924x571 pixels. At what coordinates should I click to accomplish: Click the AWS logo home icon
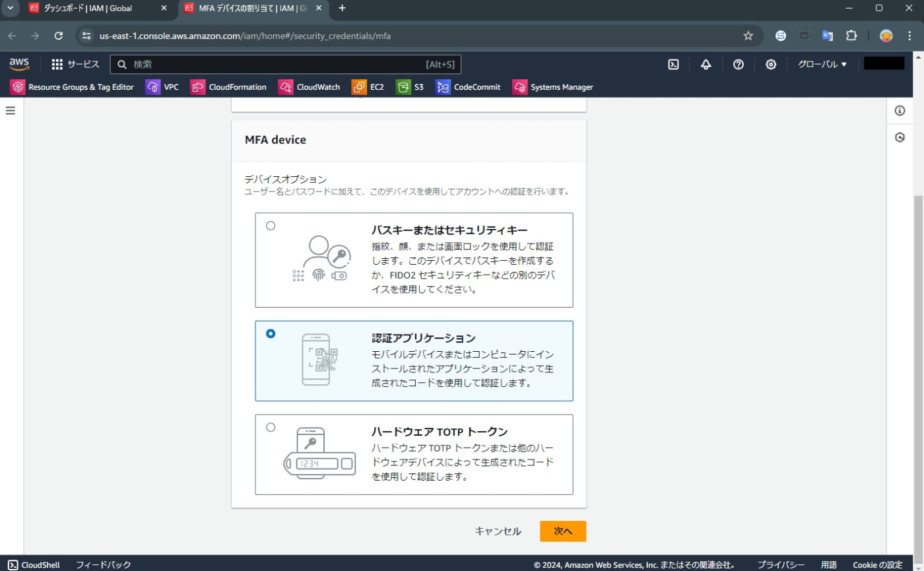pyautogui.click(x=19, y=64)
